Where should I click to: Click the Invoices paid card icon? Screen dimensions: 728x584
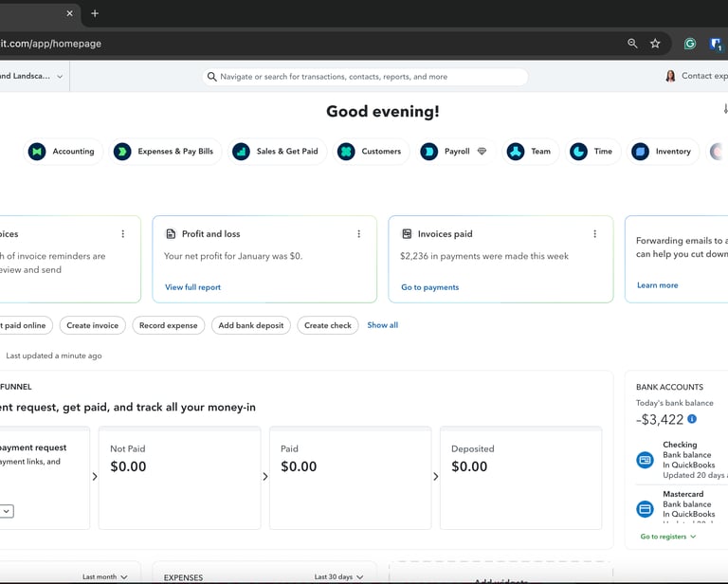click(x=407, y=234)
